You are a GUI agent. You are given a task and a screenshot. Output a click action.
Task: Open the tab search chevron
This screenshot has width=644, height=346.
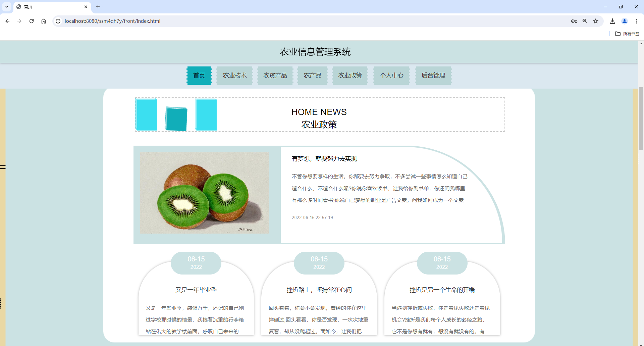pos(6,7)
